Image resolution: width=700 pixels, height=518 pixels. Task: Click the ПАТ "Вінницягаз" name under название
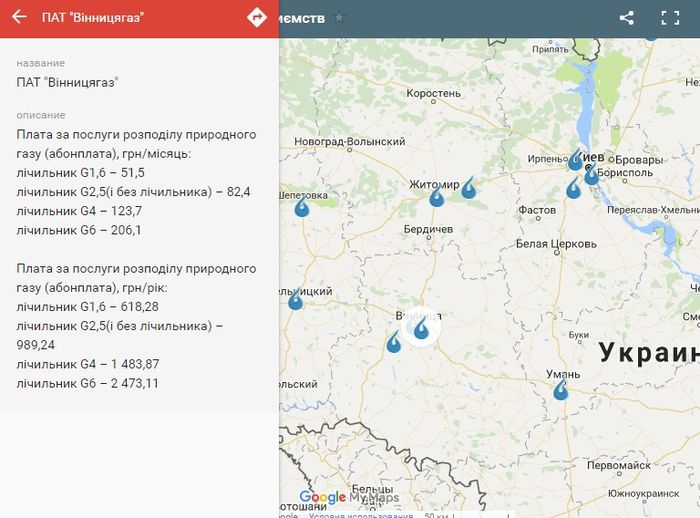click(x=67, y=83)
